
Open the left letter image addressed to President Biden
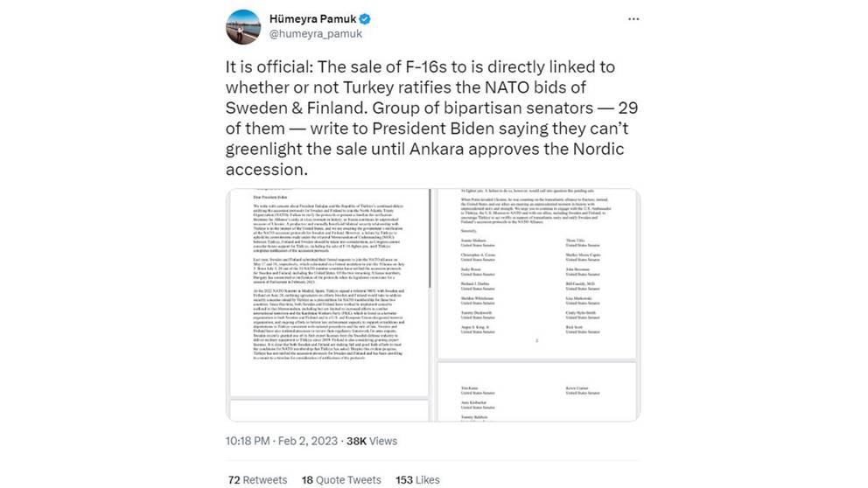[x=328, y=280]
